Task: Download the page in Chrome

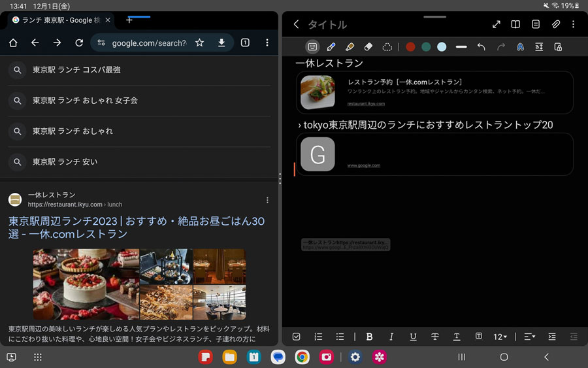Action: pos(221,42)
